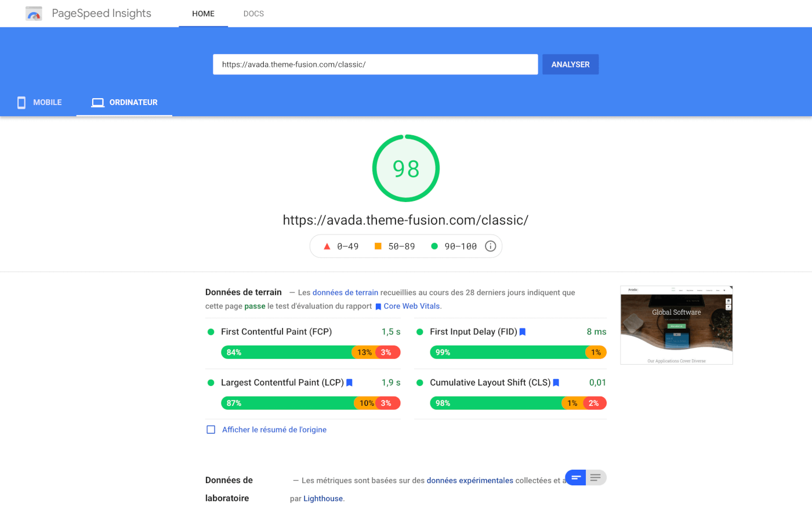Click the 2% red CLS segment

pyautogui.click(x=594, y=403)
